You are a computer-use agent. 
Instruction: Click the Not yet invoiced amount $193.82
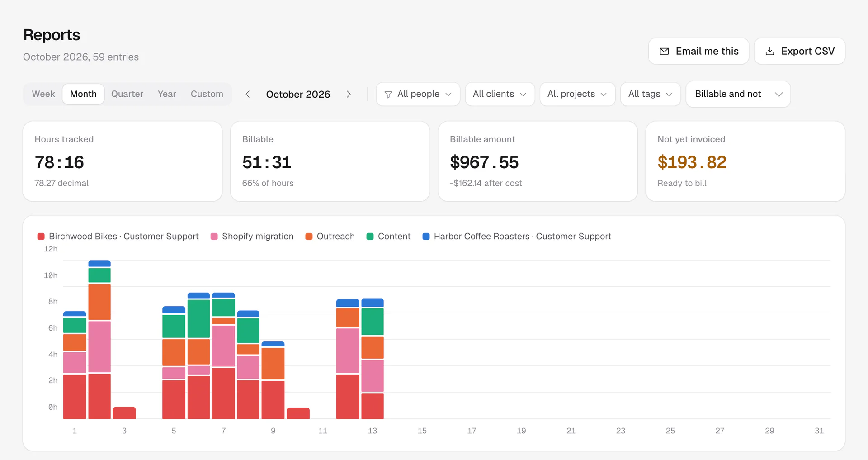(x=692, y=162)
